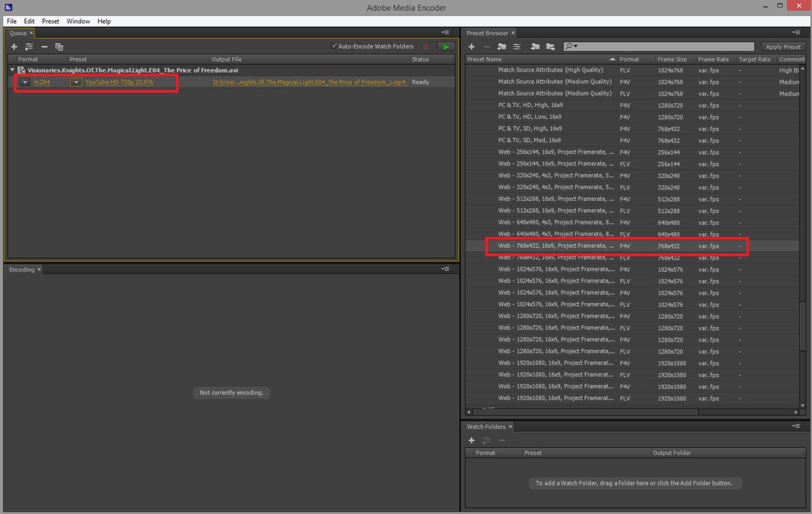Image resolution: width=812 pixels, height=514 pixels.
Task: Open the YouTube HD 720p preset dropdown arrow
Action: point(76,82)
